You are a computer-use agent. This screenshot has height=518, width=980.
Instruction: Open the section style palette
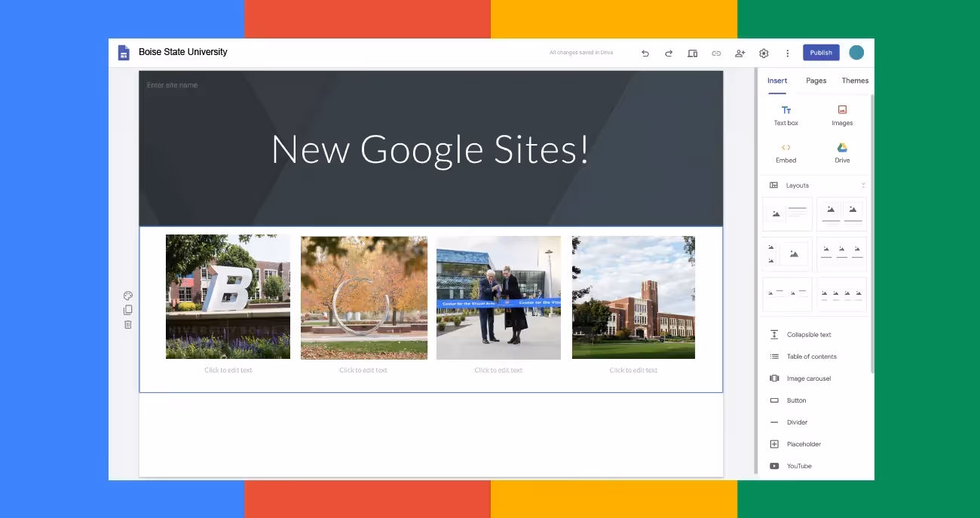point(127,295)
